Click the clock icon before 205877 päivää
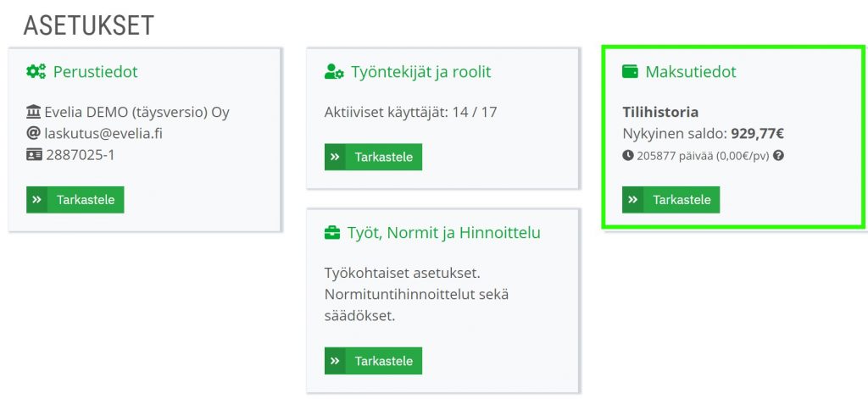868x399 pixels. pyautogui.click(x=628, y=156)
